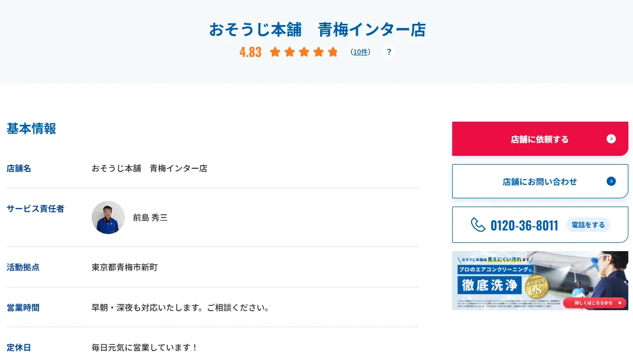Click the 電話をする pill button
Screen dimensions: 633x364
pos(588,225)
